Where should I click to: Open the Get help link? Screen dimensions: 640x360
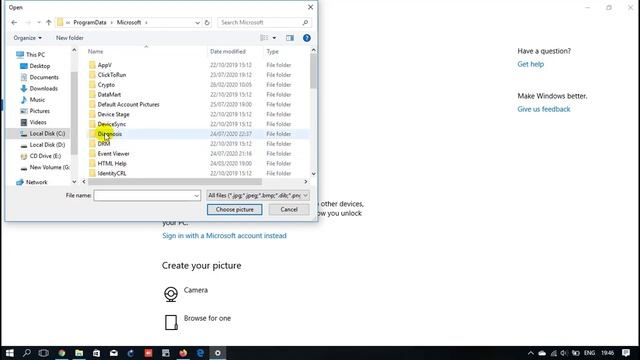tap(531, 64)
